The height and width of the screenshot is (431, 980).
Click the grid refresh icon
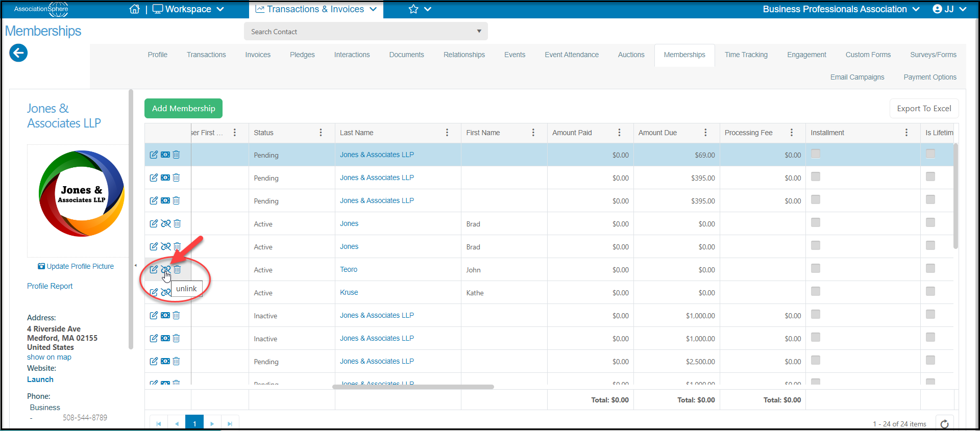(x=944, y=424)
